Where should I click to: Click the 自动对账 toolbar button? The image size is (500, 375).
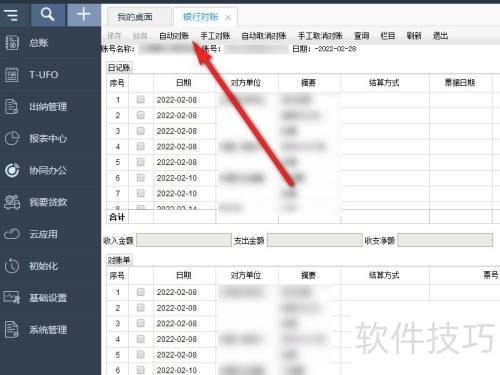coord(174,36)
